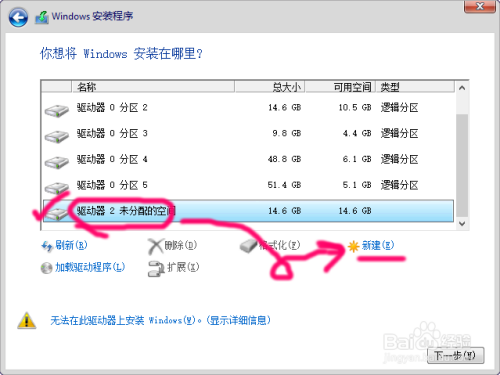Viewport: 500px width, 375px height.
Task: Click the scroll up arrow in the partition list
Action: pyautogui.click(x=462, y=88)
